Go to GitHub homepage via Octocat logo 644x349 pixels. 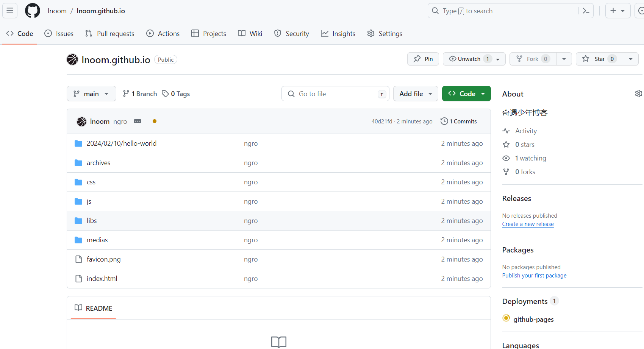33,11
